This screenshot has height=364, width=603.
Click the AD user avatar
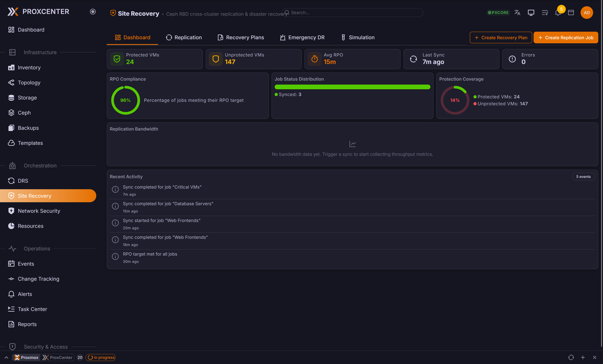587,12
